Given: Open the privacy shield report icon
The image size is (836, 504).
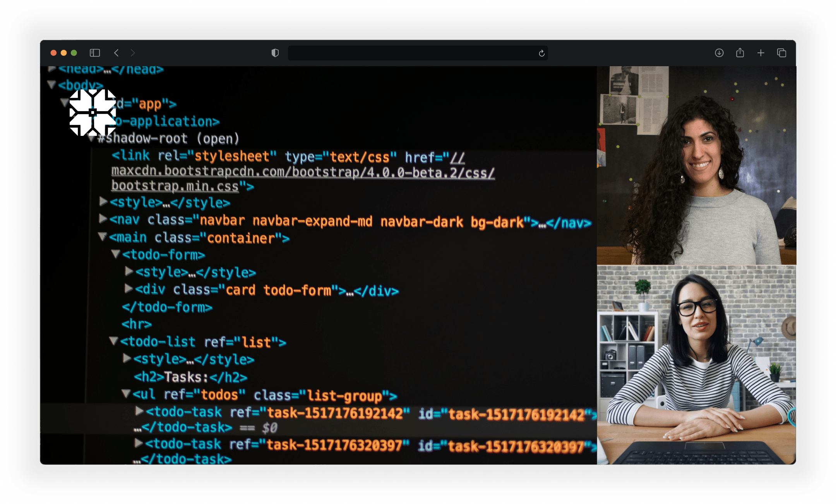Looking at the screenshot, I should click(275, 53).
